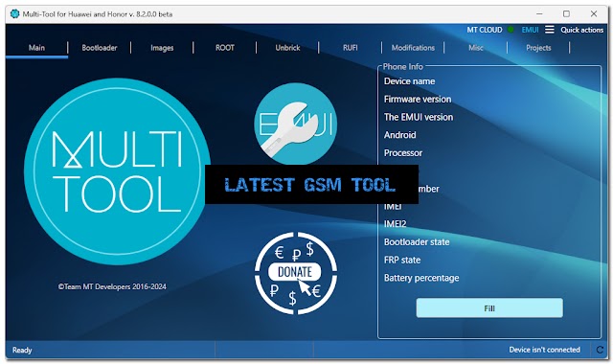
Task: Click Device isn't connected status text
Action: [544, 350]
